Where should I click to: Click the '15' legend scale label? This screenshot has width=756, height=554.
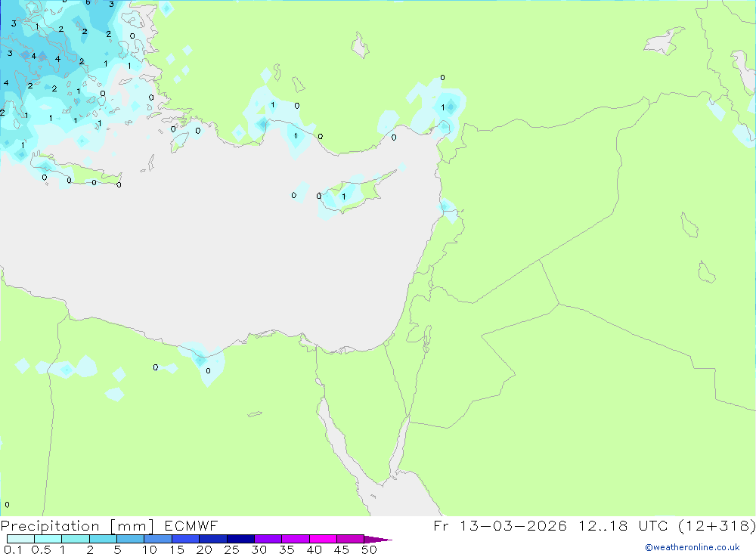click(x=177, y=549)
